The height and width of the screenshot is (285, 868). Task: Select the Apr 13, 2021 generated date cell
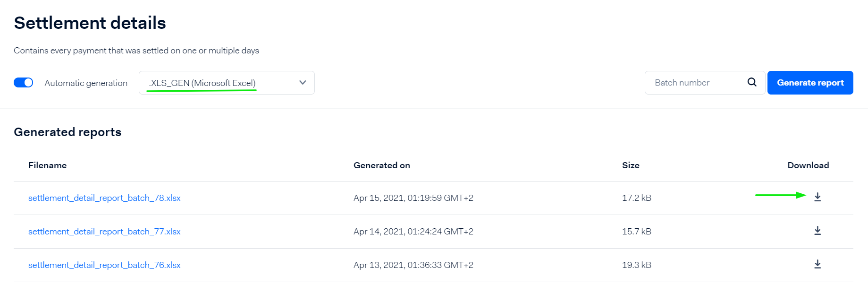[x=413, y=265]
